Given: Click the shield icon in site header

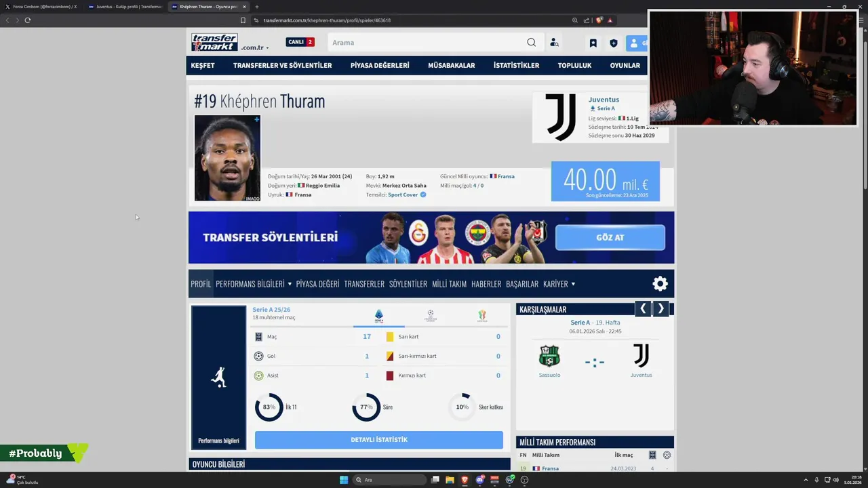Looking at the screenshot, I should [614, 43].
